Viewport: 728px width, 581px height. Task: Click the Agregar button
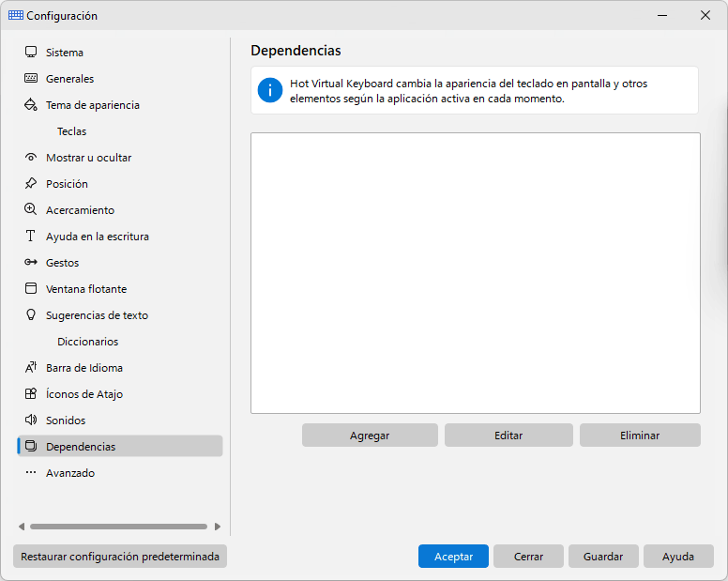click(370, 436)
